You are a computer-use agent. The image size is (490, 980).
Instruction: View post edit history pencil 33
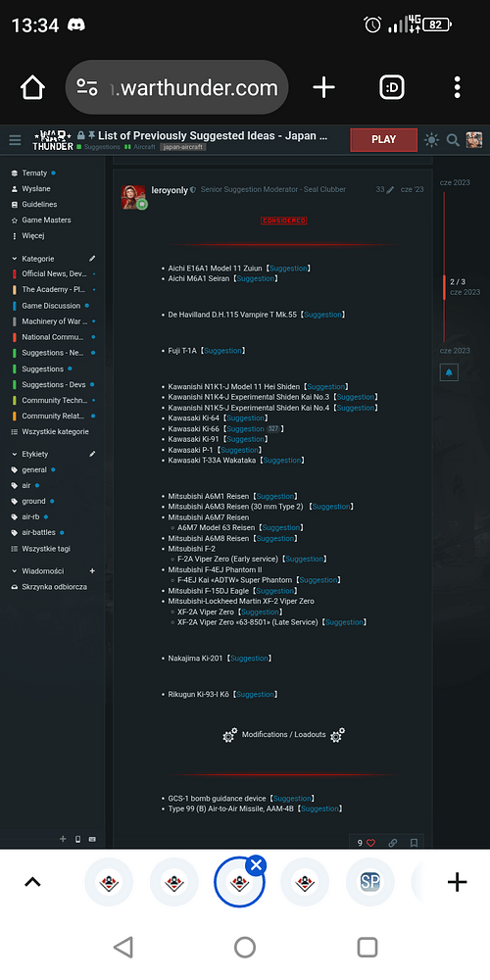click(x=385, y=189)
